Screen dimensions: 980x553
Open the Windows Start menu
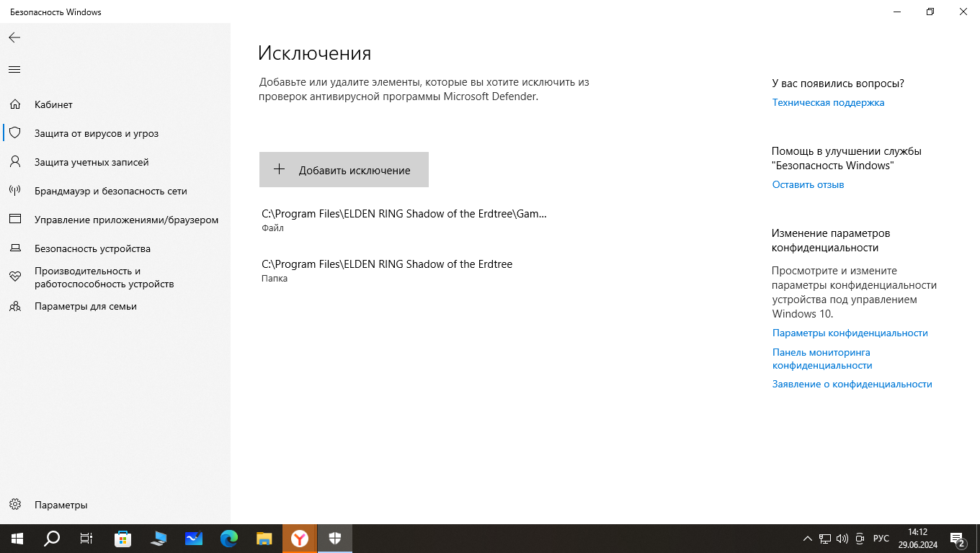pos(17,539)
